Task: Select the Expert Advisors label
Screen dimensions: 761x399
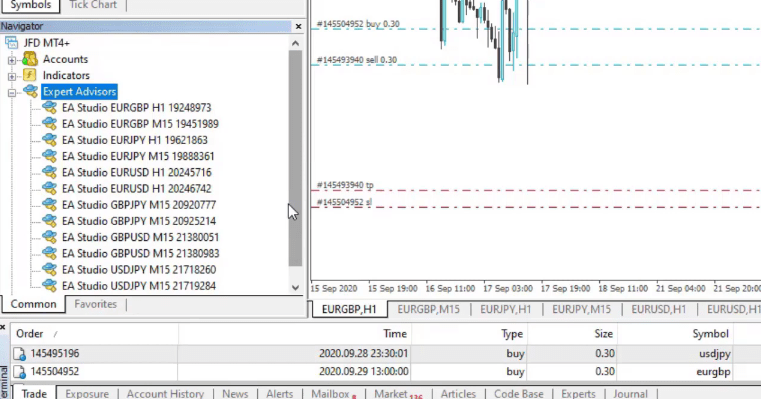Action: tap(79, 91)
